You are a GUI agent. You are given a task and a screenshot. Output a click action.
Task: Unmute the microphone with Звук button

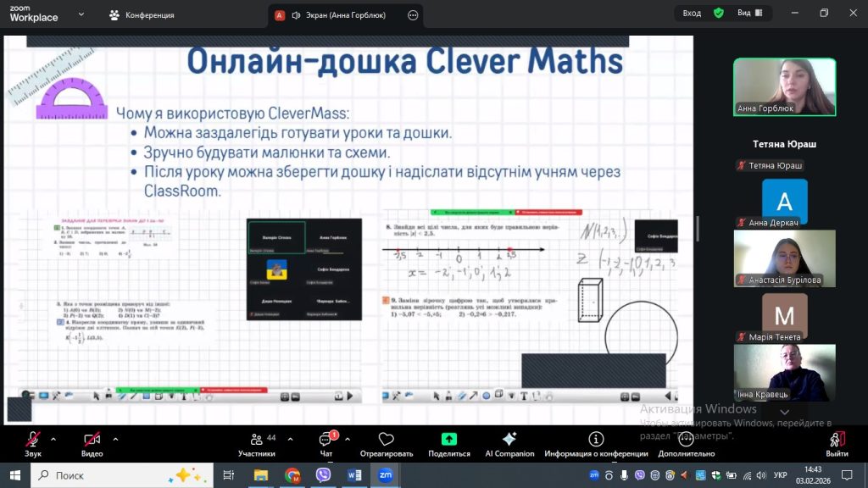click(x=33, y=441)
